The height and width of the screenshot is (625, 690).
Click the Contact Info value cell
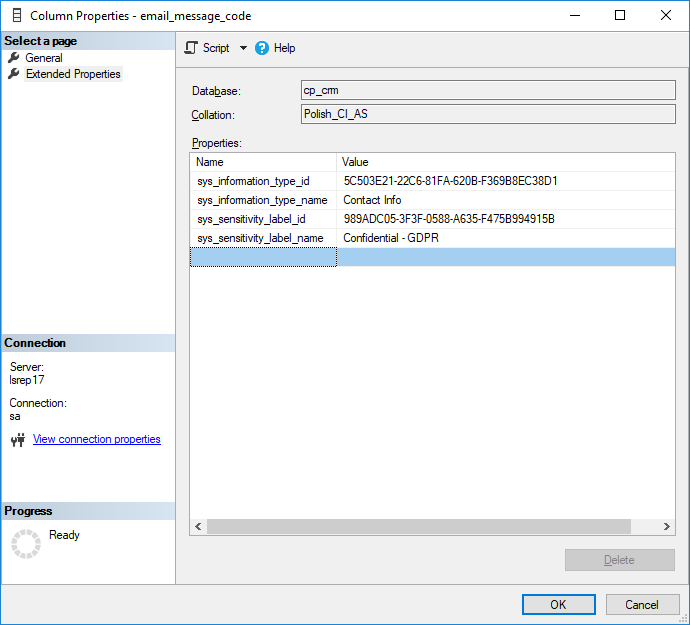(x=372, y=200)
